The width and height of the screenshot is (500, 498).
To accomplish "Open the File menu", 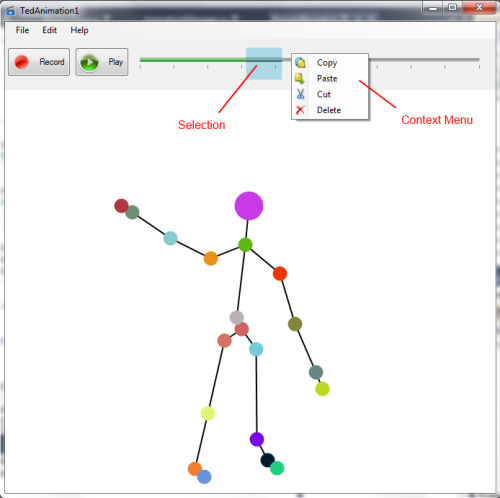I will coord(22,30).
